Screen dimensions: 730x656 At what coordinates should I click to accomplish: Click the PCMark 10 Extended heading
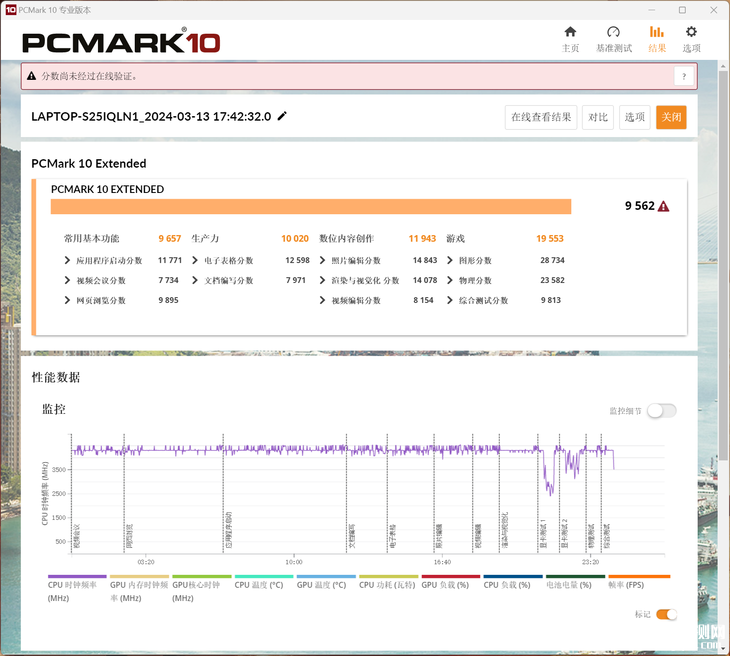88,163
